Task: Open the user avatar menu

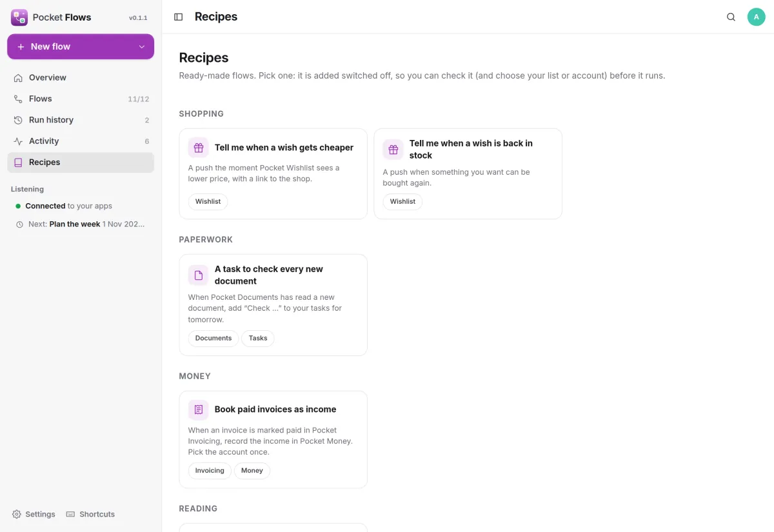Action: point(756,17)
